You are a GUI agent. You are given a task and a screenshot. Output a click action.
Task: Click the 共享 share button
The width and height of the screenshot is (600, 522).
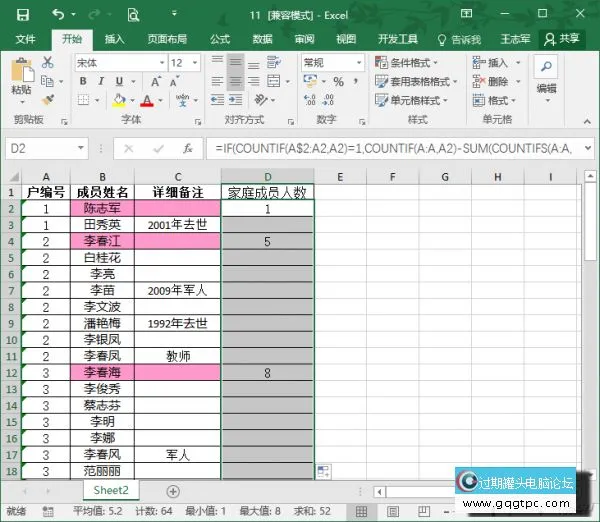point(561,39)
